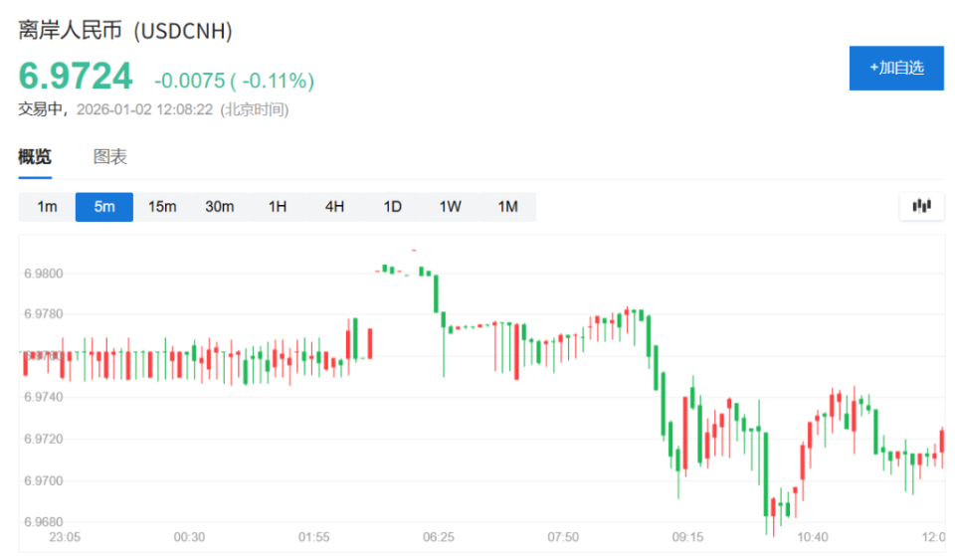Image resolution: width=955 pixels, height=560 pixels.
Task: Open the 图表 chart tab
Action: pyautogui.click(x=110, y=157)
